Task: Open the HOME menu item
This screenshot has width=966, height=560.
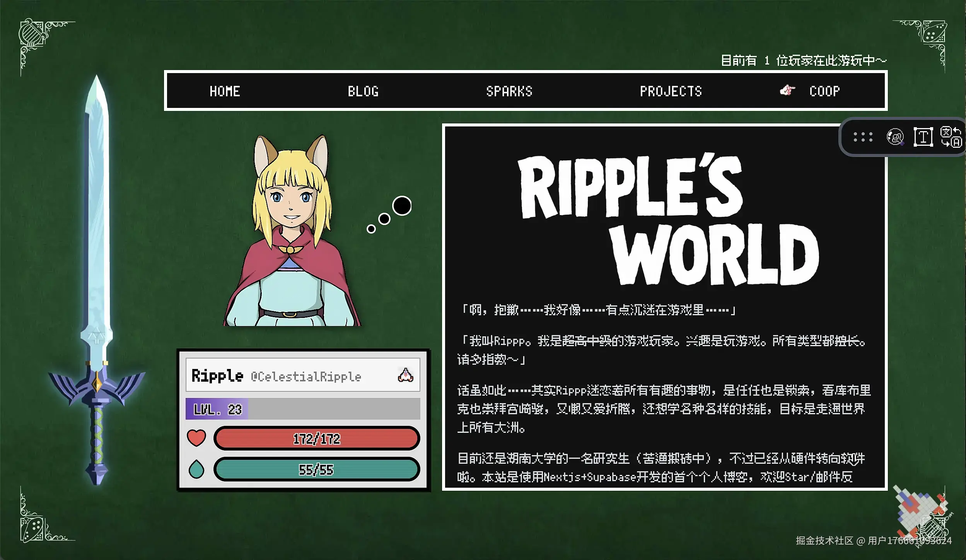Action: pyautogui.click(x=225, y=91)
